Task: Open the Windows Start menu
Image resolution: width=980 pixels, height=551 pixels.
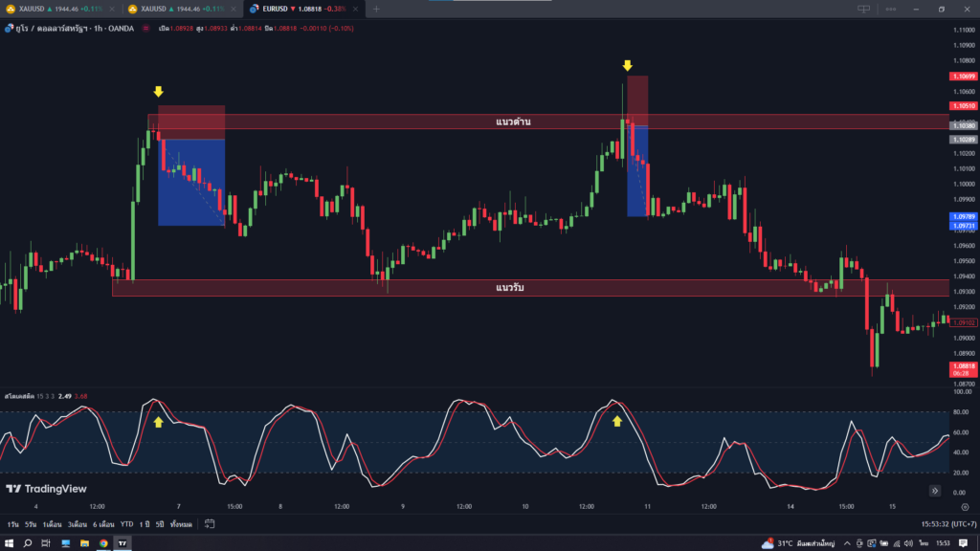Action: pos(9,543)
